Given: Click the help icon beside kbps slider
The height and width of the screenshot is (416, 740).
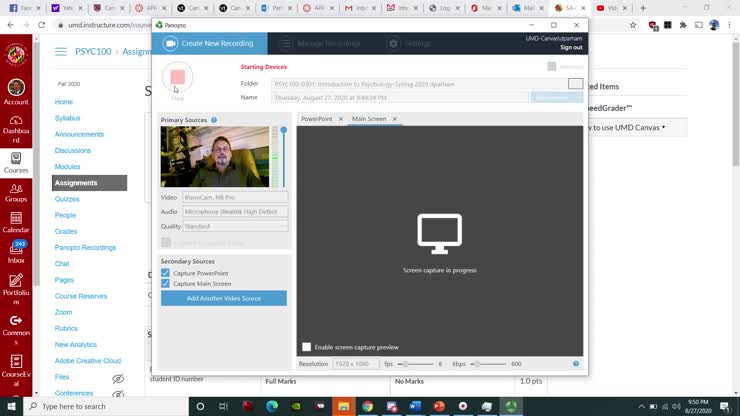Looking at the screenshot, I should pyautogui.click(x=576, y=364).
